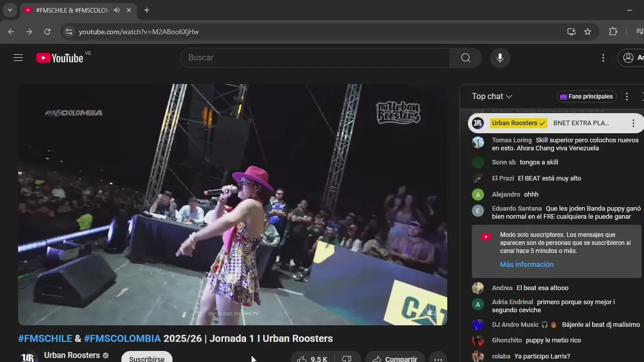Screen dimensions: 644x362
Task: Open more actions under the video
Action: (x=438, y=359)
